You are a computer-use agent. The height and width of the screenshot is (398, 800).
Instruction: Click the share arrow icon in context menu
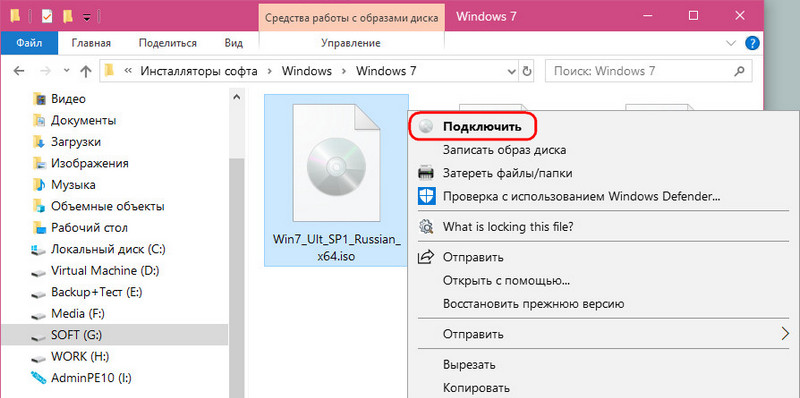426,257
